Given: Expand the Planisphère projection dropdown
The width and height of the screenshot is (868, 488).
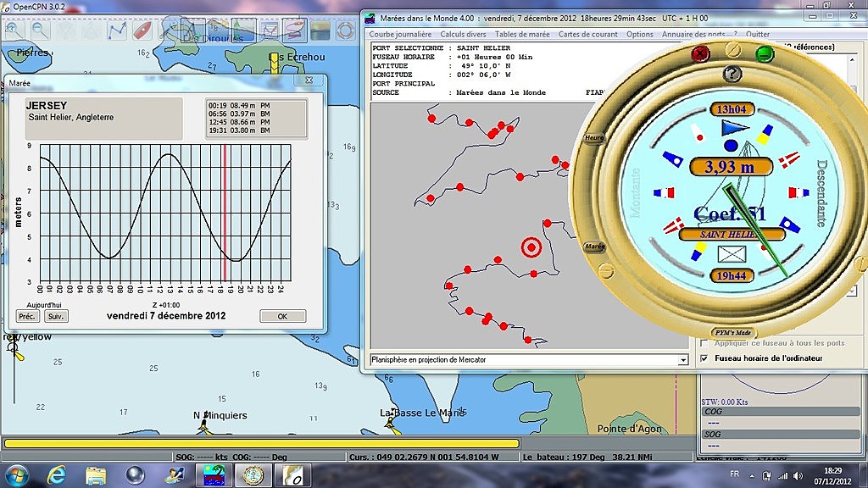Looking at the screenshot, I should pyautogui.click(x=683, y=360).
